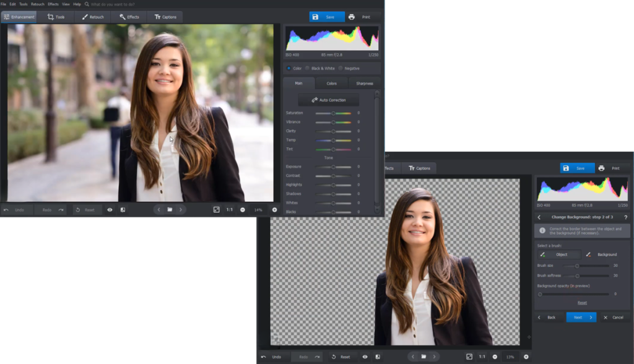Image resolution: width=634 pixels, height=364 pixels.
Task: Run Auto Correction
Action: click(328, 99)
